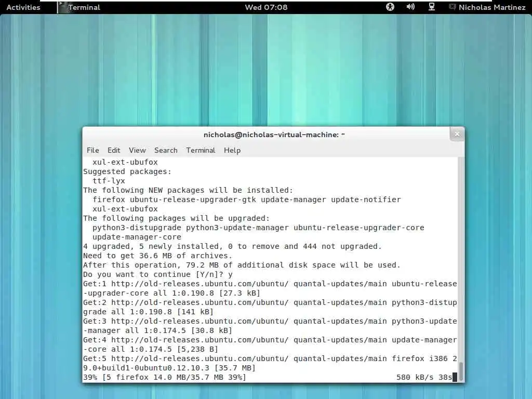Click the line 'Suggested packages:'
This screenshot has width=532, height=399.
[x=127, y=171]
